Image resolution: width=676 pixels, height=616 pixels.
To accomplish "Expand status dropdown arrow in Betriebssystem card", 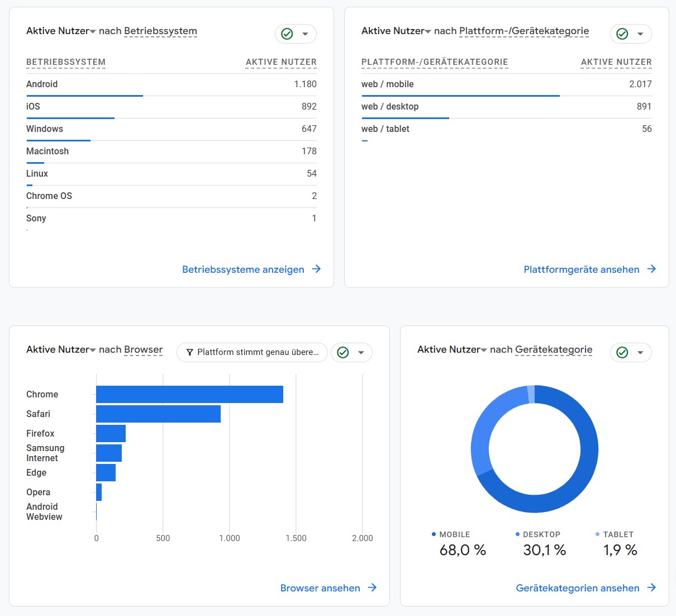I will coord(305,34).
